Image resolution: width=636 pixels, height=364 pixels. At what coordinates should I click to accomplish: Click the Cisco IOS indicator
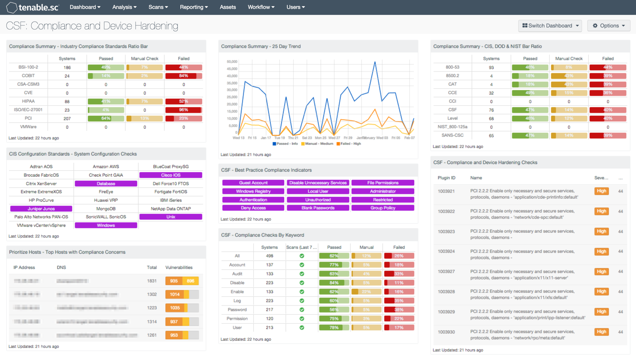(x=171, y=175)
